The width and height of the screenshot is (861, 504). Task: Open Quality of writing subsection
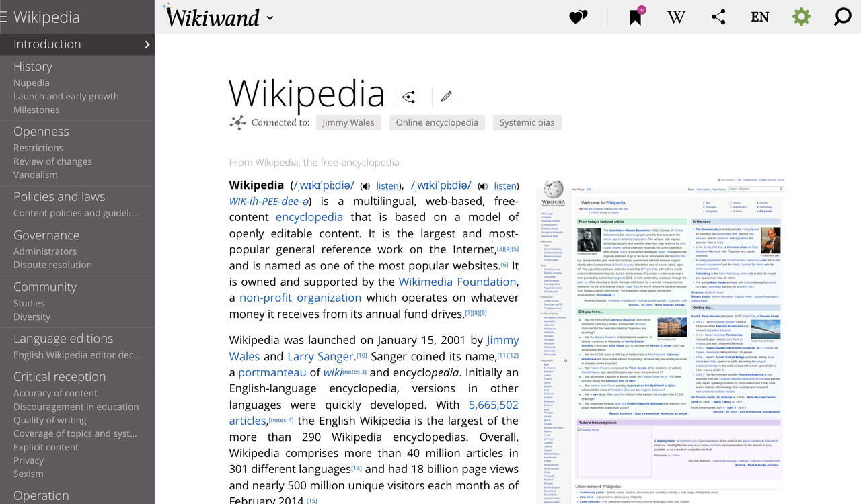point(50,420)
